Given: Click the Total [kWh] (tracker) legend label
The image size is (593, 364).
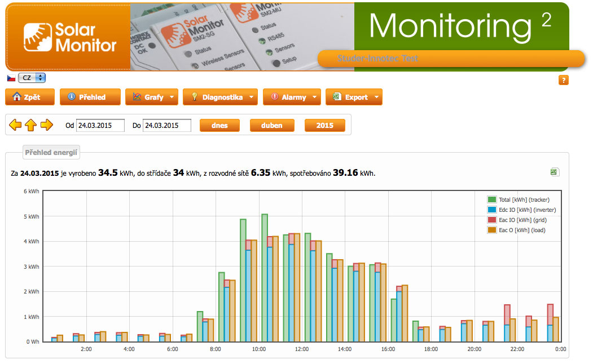Looking at the screenshot, I should 524,199.
